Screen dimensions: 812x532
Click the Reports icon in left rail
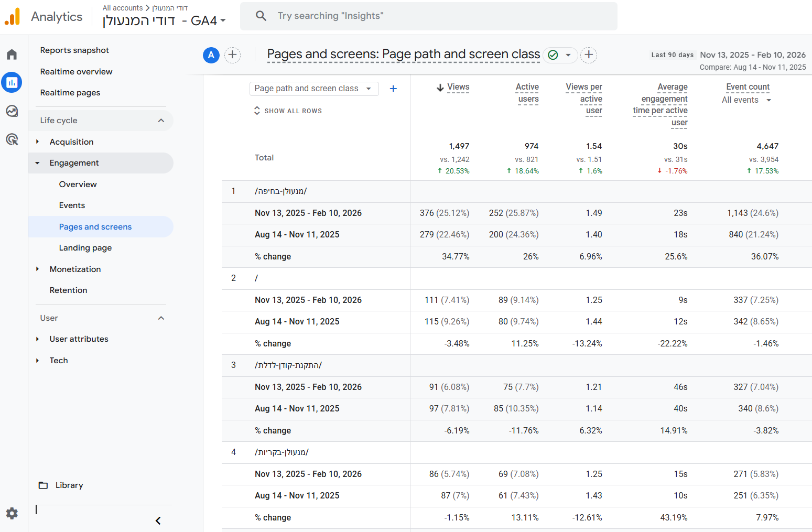tap(12, 82)
